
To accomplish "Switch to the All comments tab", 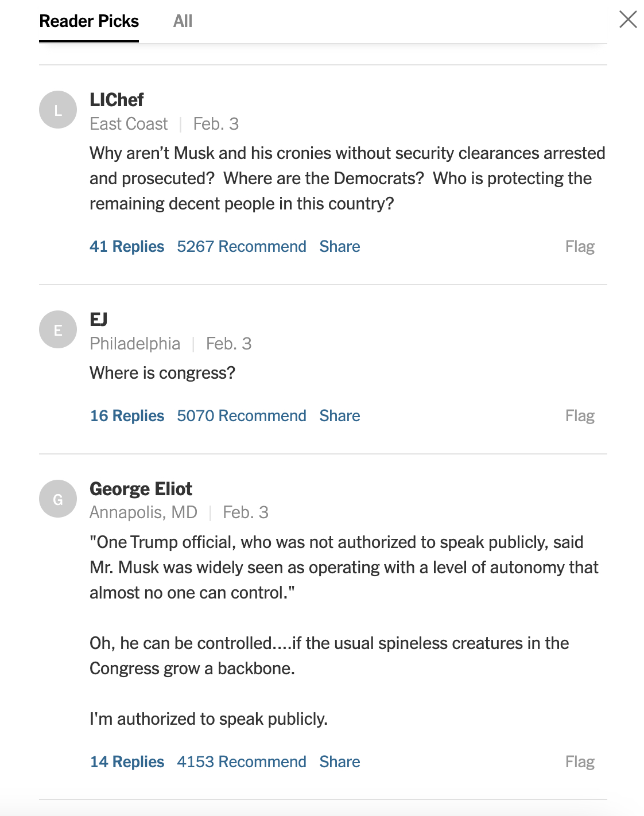I will coord(183,21).
